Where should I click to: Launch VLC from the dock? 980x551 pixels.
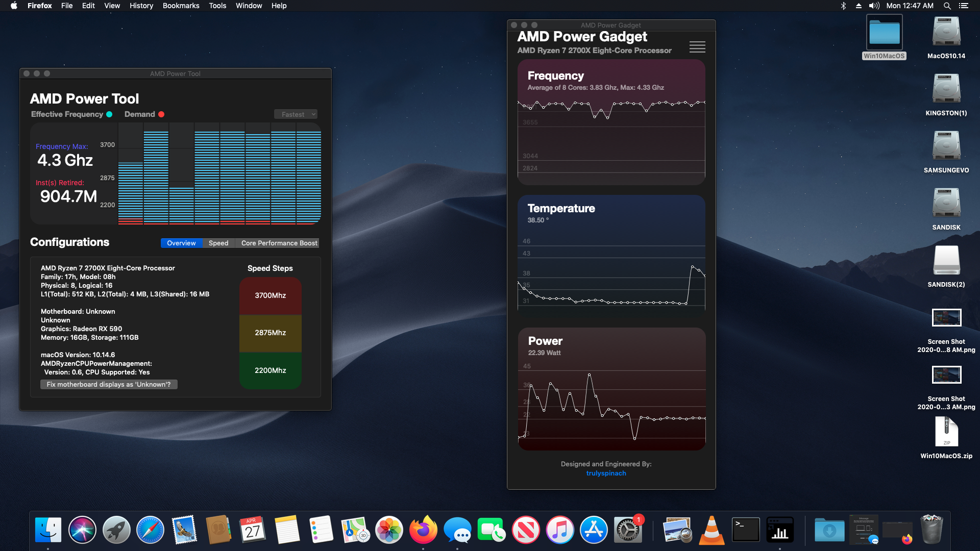(712, 530)
